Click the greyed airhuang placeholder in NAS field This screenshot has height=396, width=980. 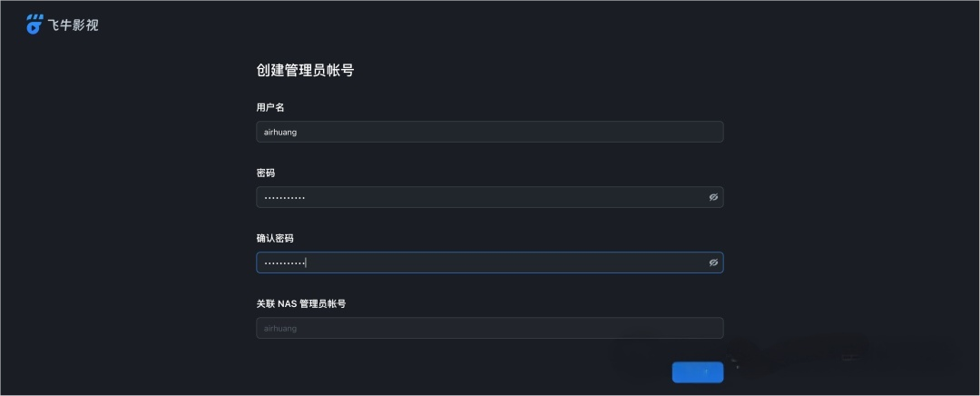(280, 329)
